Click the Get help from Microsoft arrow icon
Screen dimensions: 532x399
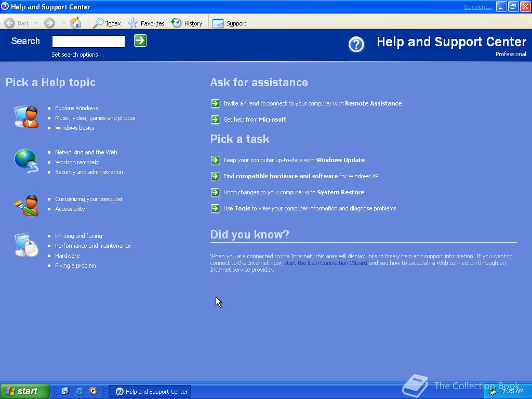(x=215, y=119)
